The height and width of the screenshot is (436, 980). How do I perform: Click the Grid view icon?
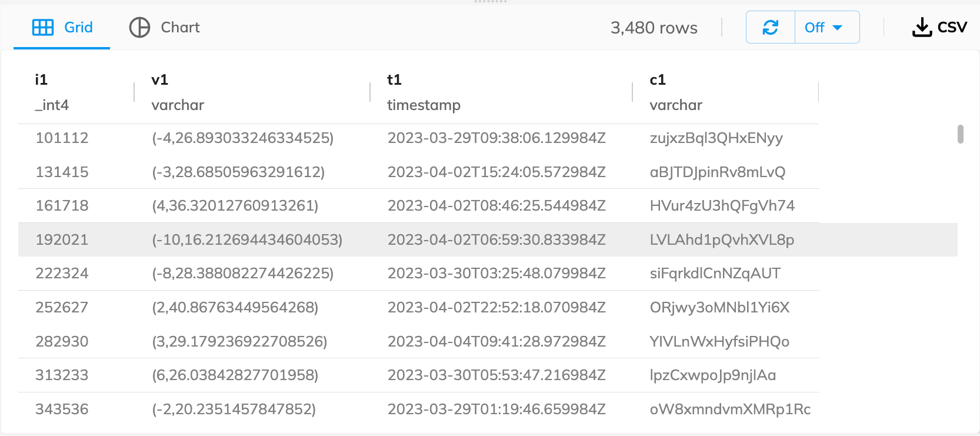click(x=43, y=28)
